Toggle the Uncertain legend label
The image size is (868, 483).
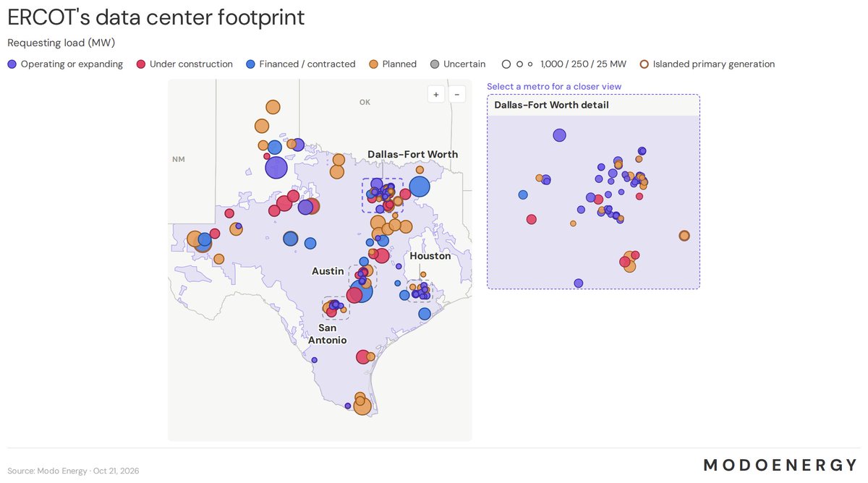pos(464,64)
